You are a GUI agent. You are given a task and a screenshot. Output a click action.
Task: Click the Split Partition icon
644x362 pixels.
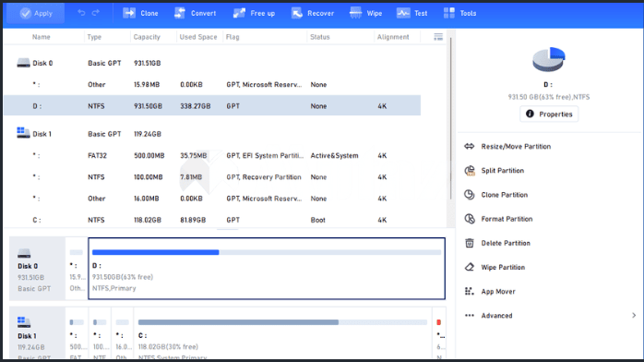click(x=470, y=171)
